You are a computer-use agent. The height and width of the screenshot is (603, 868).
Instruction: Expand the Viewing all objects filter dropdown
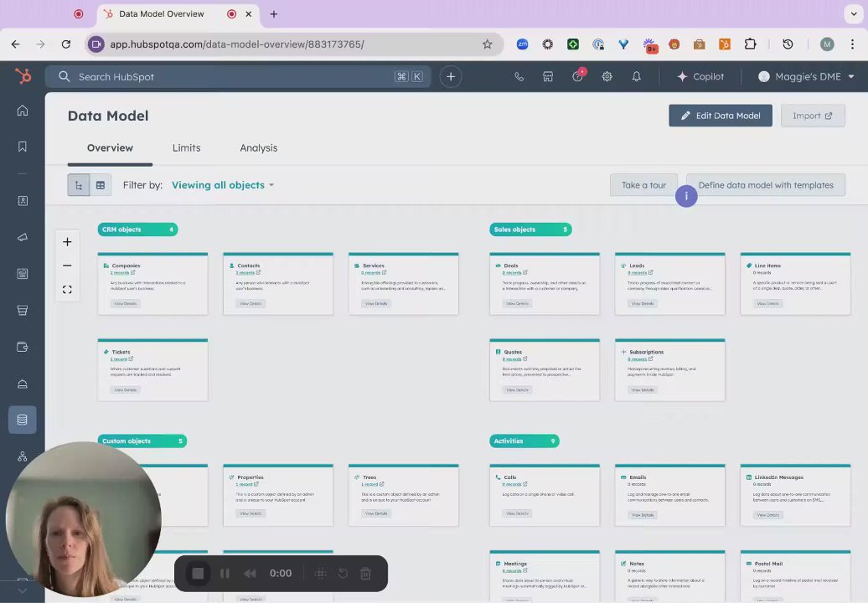tap(223, 185)
